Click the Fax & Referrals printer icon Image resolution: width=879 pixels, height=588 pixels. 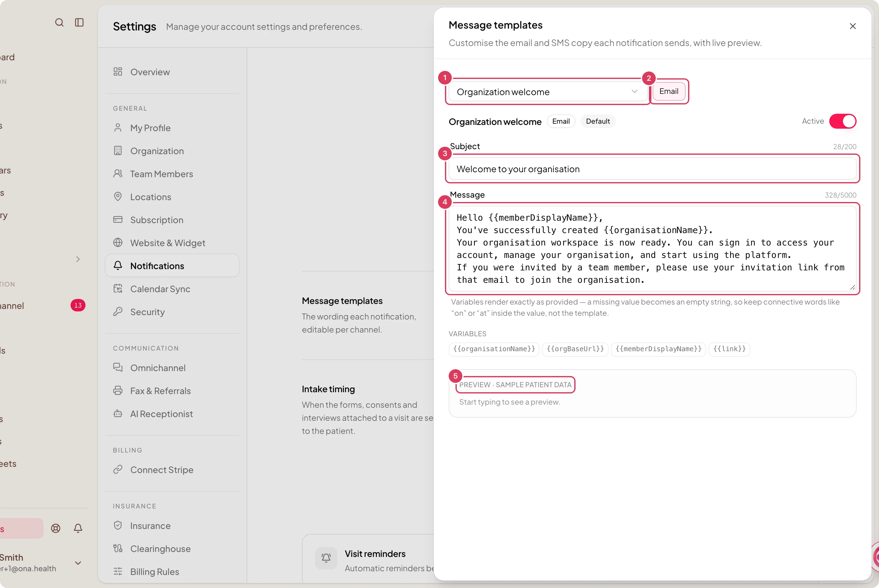tap(118, 391)
